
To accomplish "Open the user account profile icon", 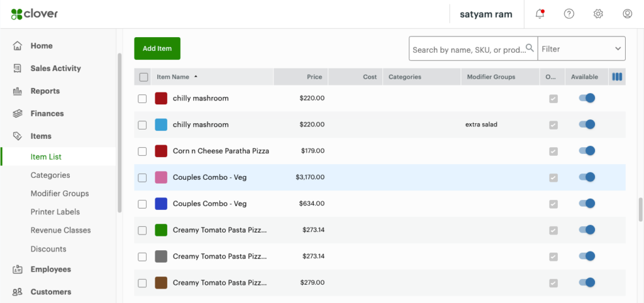I will pos(627,14).
